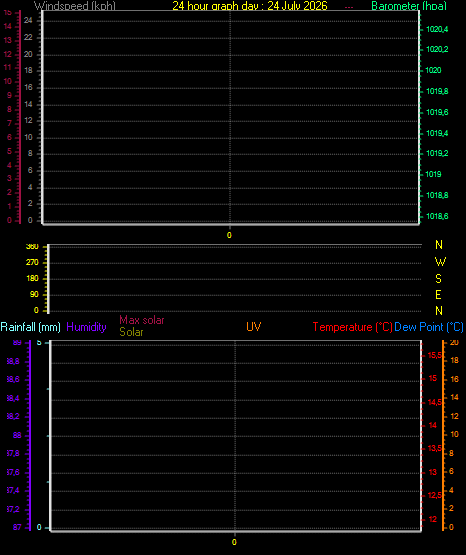Select the cyan "5" rainfall axis value
466x555 pixels.
point(39,343)
